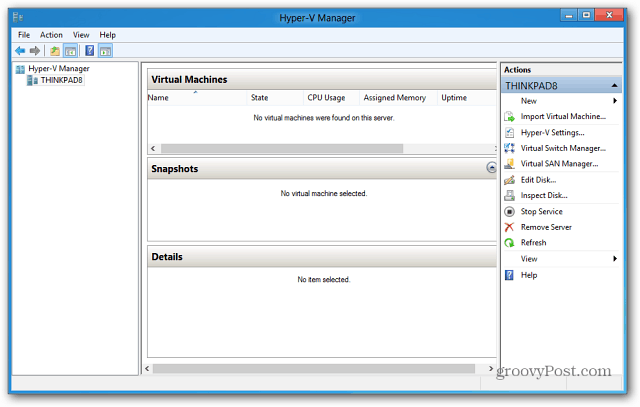Viewport: 640px width, 407px height.
Task: Click center pane bottom scrollbar right arrow
Action: (x=491, y=369)
